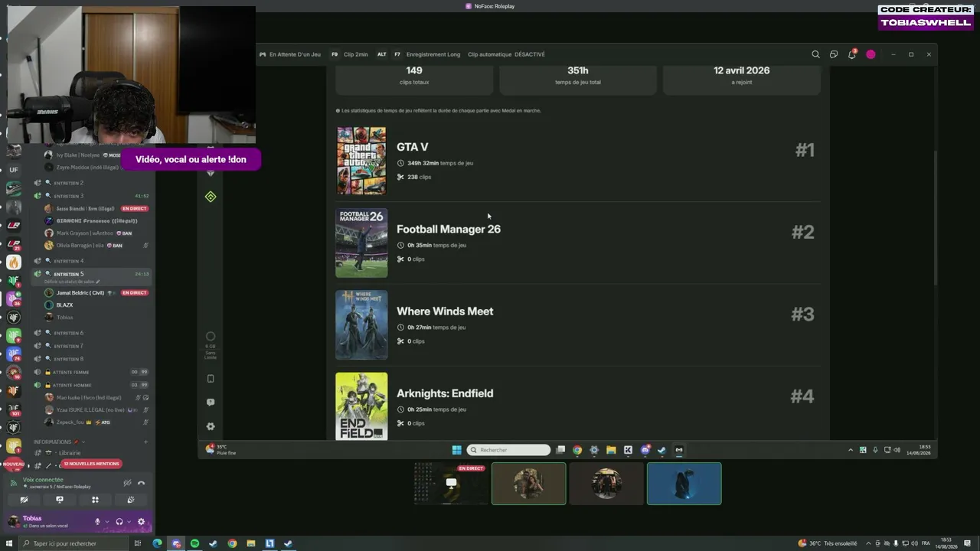Toggle 'Clip automatique DÉSACTIVÉ' setting

[x=506, y=54]
